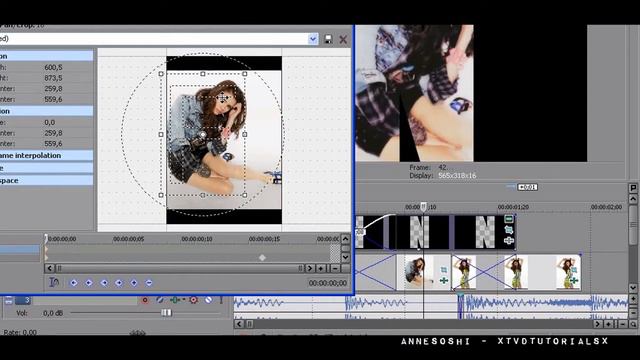This screenshot has height=360, width=640.
Task: Toggle Sync Cursor in the Pan/Crop keyframe bar
Action: coord(54,282)
